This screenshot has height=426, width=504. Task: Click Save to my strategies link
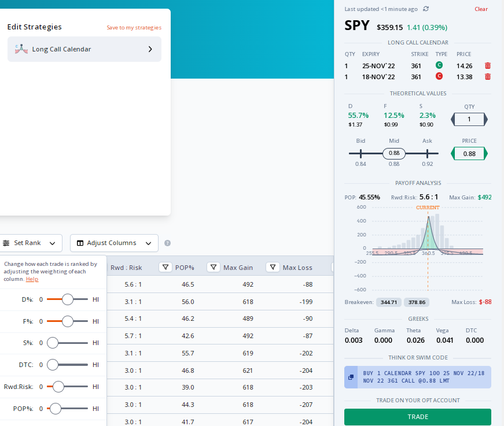[x=134, y=28]
